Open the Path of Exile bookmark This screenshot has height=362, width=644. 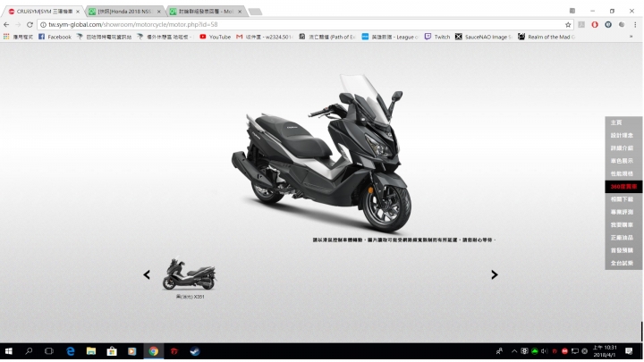coord(327,37)
